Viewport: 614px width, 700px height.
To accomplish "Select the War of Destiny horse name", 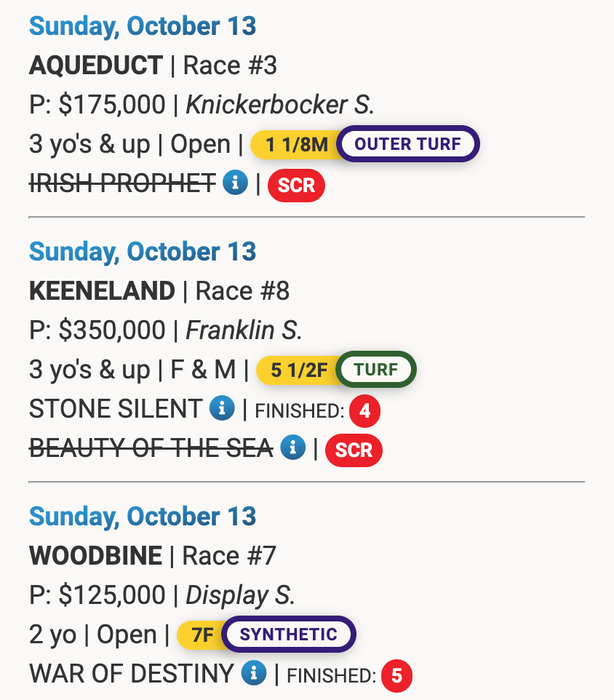I will 131,673.
